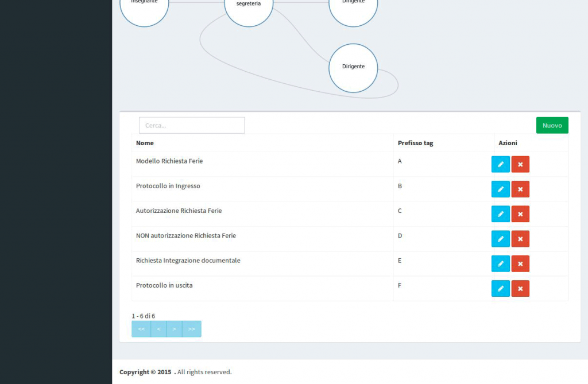
Task: Delete the Protocollo in uscita entry
Action: (x=520, y=288)
